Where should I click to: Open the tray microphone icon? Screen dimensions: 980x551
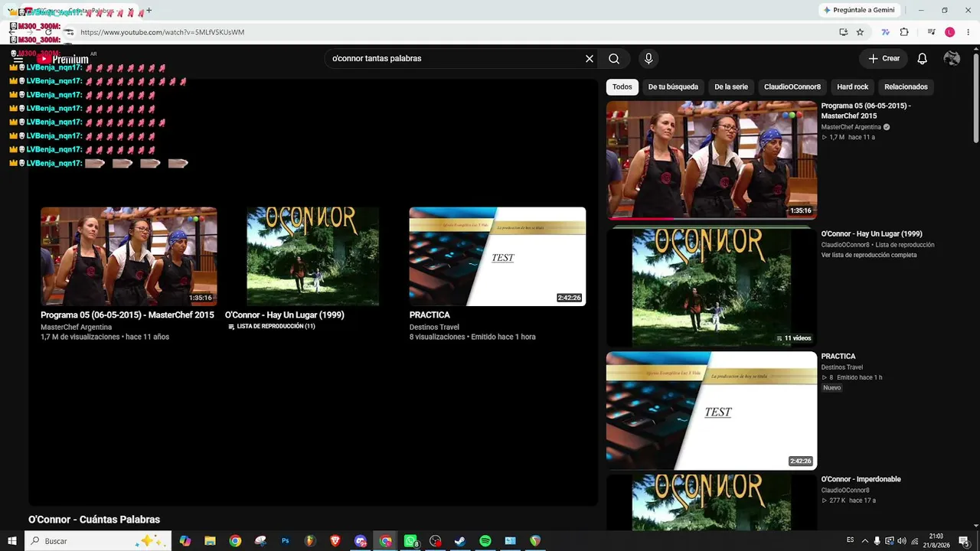click(x=877, y=541)
